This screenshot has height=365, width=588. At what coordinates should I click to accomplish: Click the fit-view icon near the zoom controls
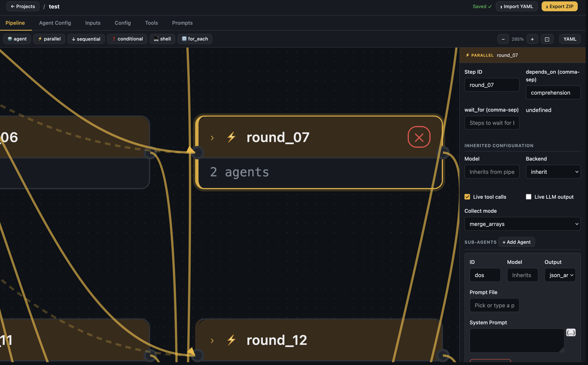[x=547, y=39]
